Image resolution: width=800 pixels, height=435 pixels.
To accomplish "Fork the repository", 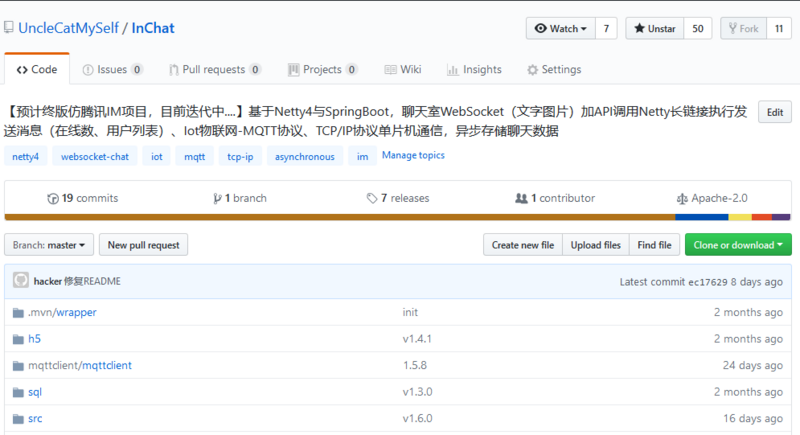I will (x=743, y=29).
